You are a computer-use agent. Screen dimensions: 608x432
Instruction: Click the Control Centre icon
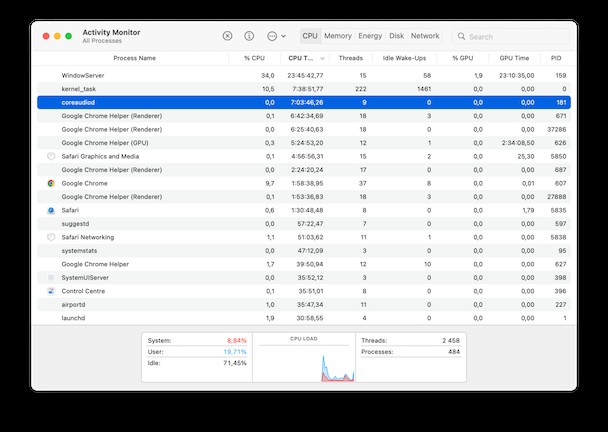[51, 291]
